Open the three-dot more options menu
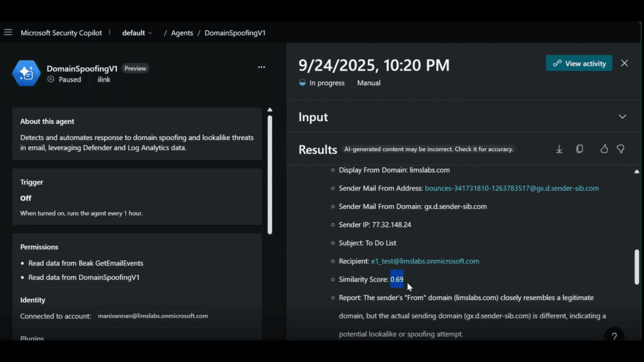 (261, 67)
